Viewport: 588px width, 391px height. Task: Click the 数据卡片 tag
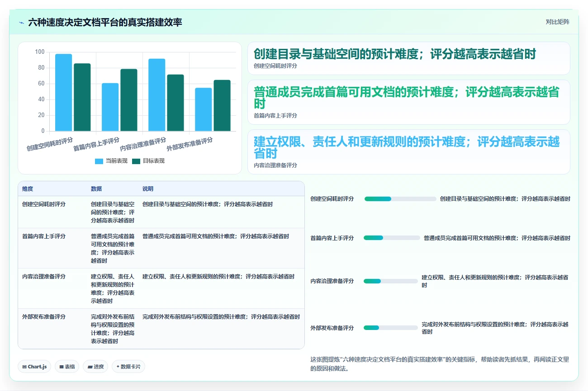click(x=128, y=367)
